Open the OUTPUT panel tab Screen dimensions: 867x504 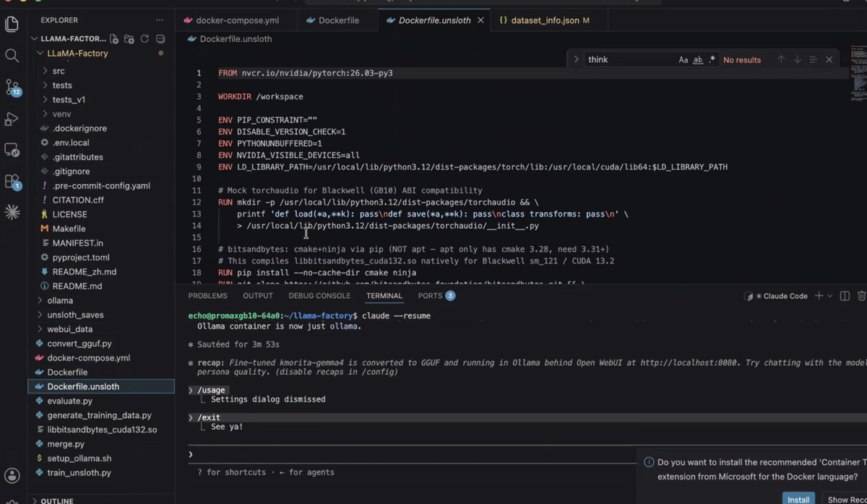(258, 296)
